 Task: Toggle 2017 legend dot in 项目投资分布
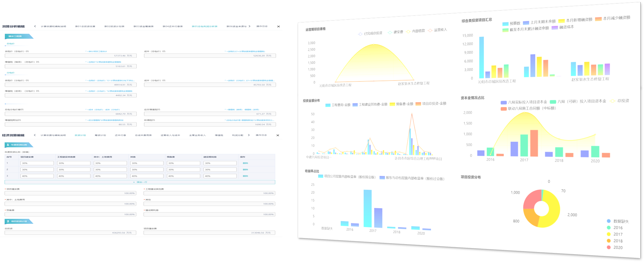(609, 234)
